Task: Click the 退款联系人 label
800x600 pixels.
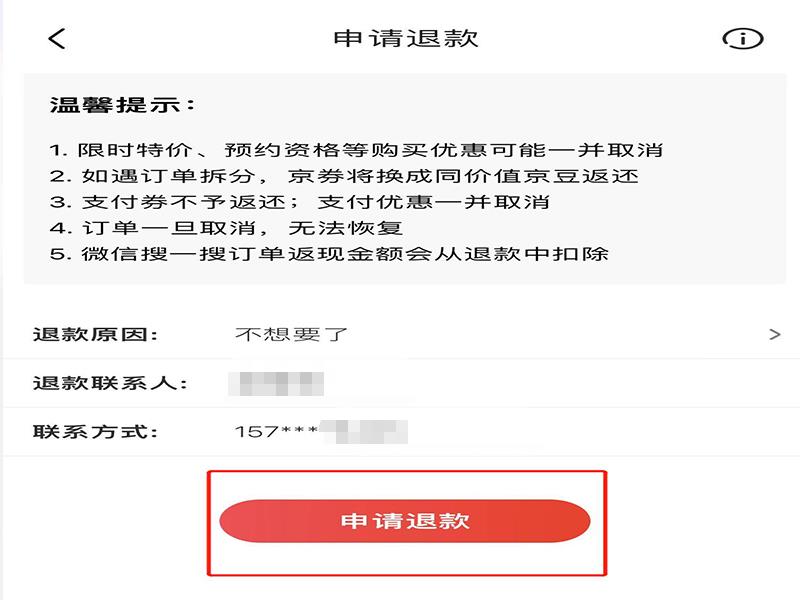Action: point(108,383)
